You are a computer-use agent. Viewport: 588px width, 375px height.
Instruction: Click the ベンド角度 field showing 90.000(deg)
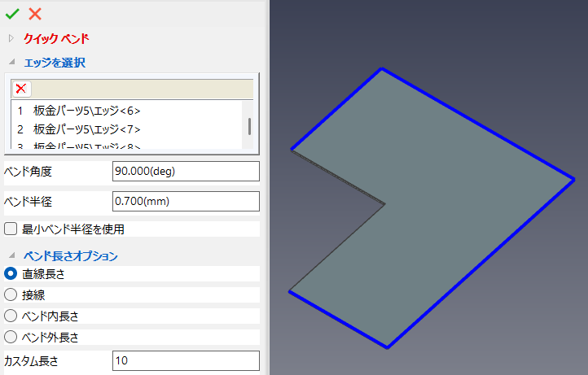(185, 172)
